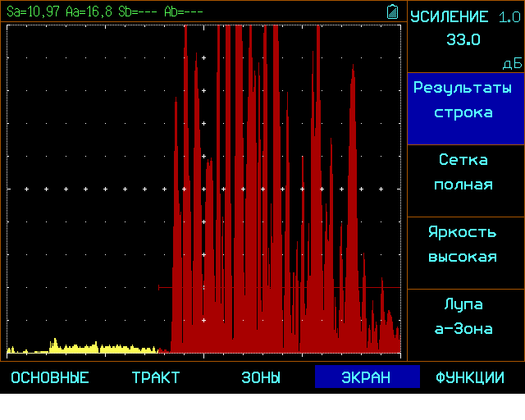
Task: Toggle the Яркость высокая brightness option
Action: (466, 253)
